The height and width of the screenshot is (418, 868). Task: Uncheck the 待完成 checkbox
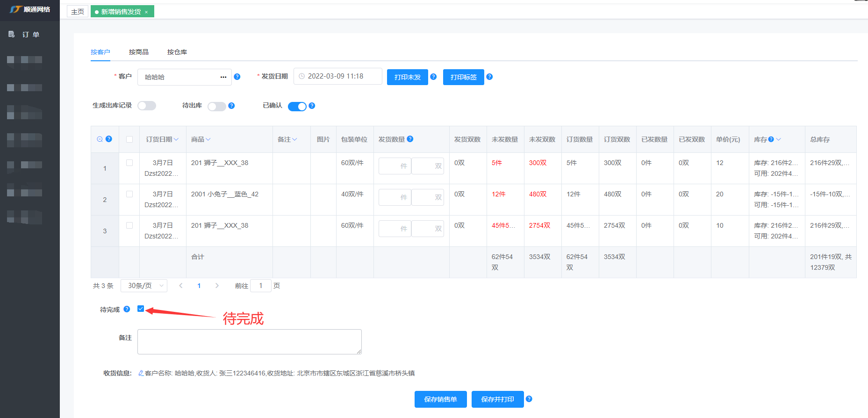pos(141,309)
